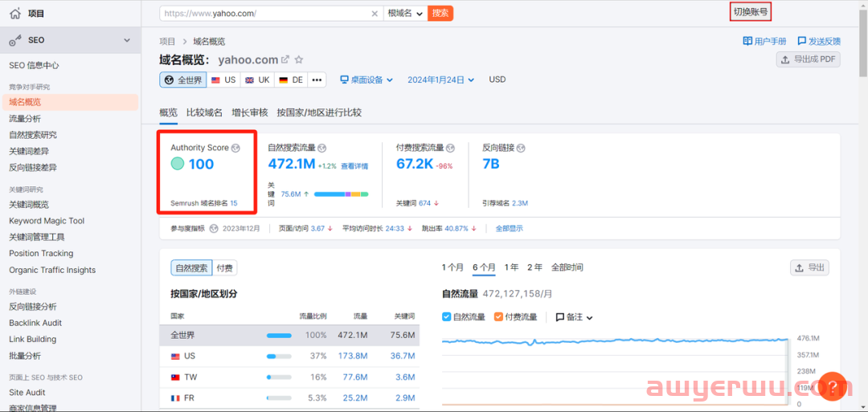Clear the URL search field
Viewport: 868px width, 412px height.
point(375,14)
